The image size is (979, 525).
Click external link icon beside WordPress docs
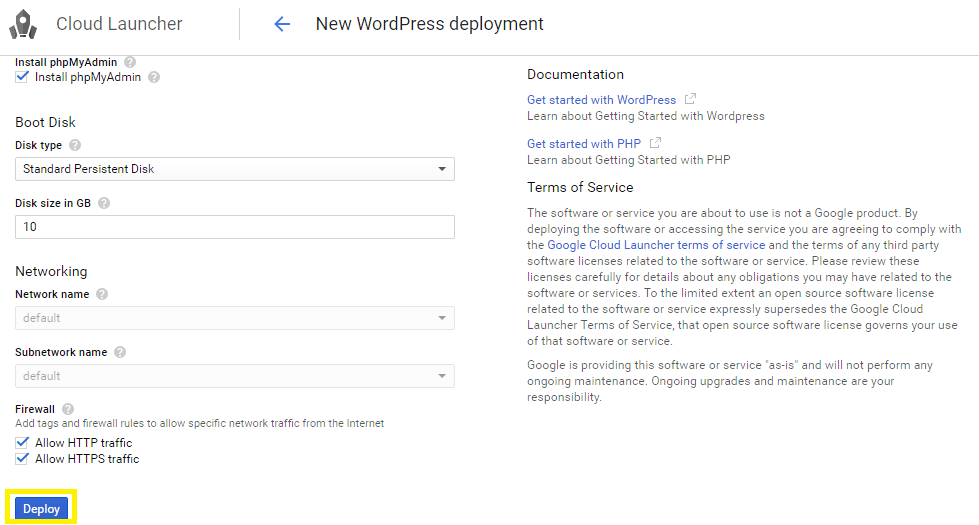point(690,99)
